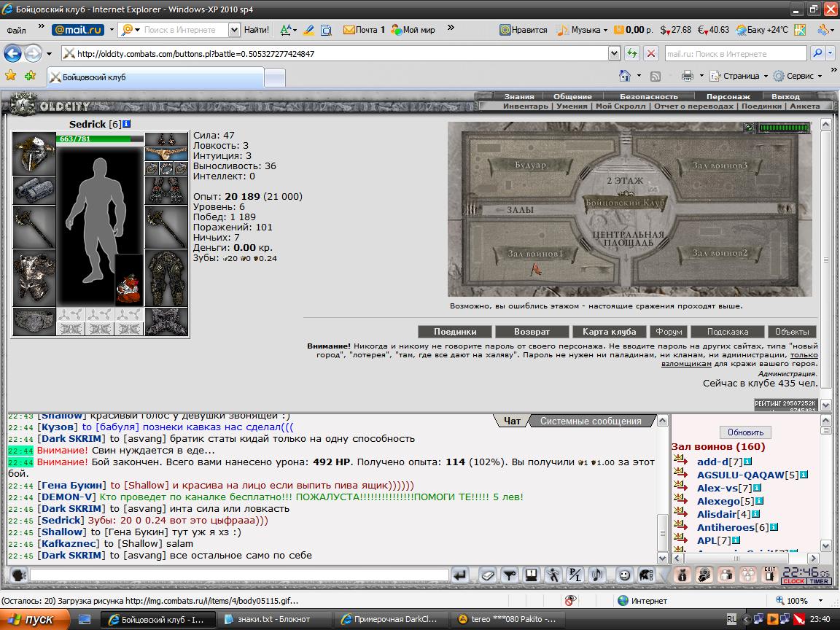
Task: Click the Подсказка button
Action: (x=728, y=332)
